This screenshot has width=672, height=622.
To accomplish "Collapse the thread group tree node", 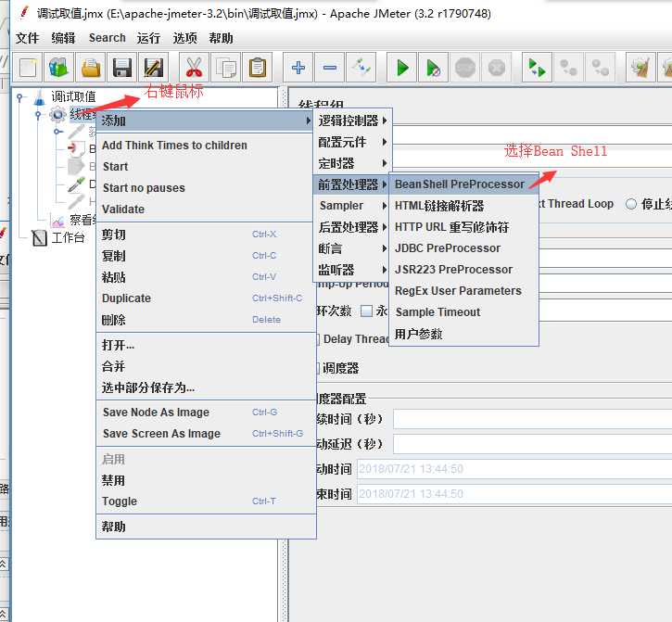I will click(38, 115).
